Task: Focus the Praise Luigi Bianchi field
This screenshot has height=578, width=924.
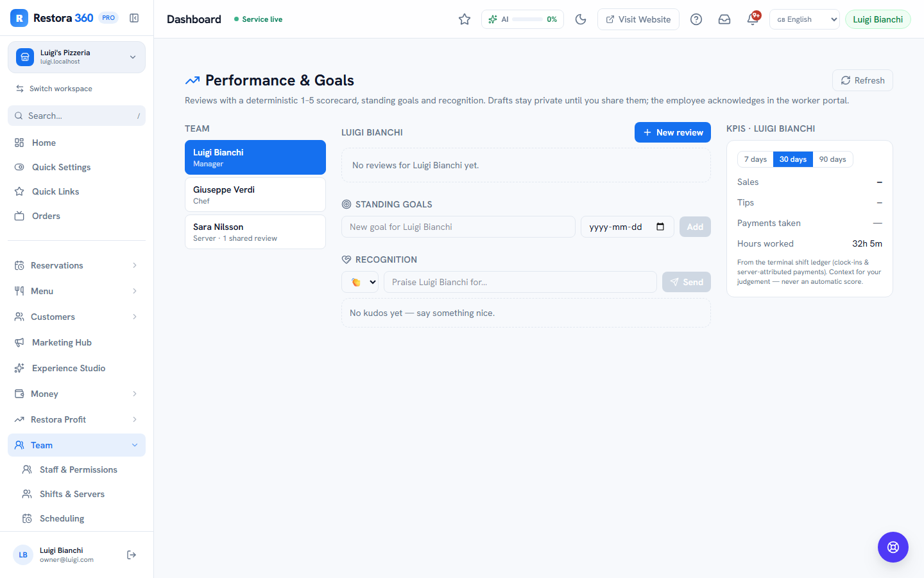Action: (520, 282)
